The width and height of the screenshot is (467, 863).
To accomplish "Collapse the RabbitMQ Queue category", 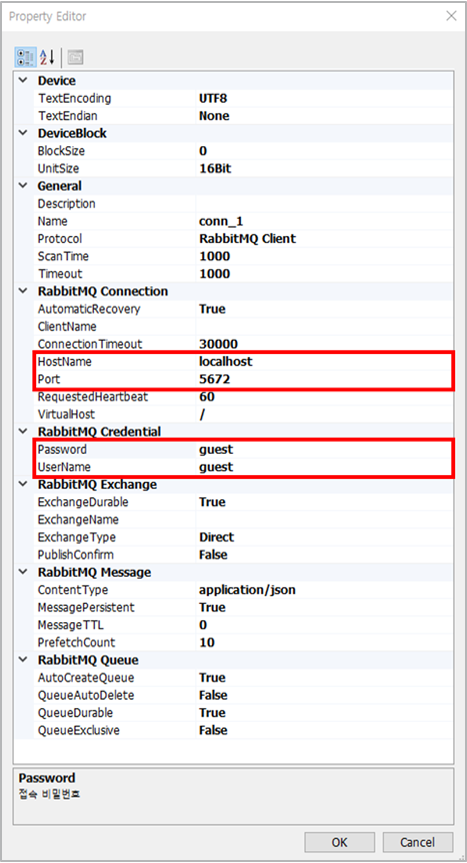I will [23, 660].
